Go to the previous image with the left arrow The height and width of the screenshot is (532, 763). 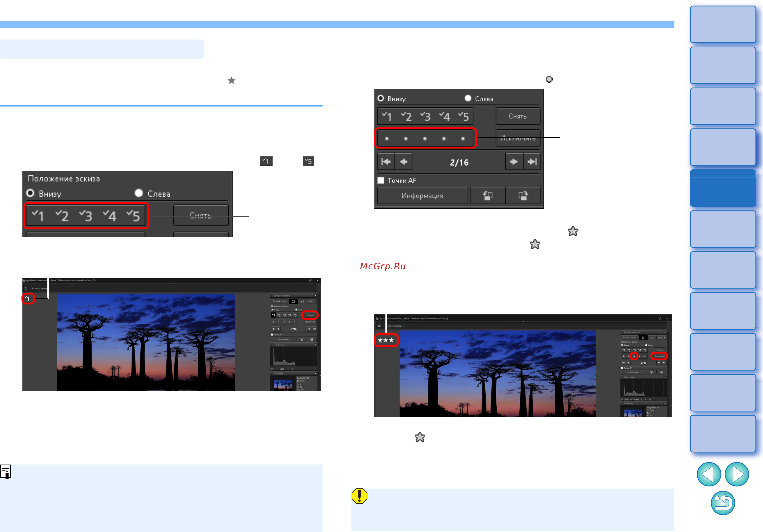coord(403,162)
